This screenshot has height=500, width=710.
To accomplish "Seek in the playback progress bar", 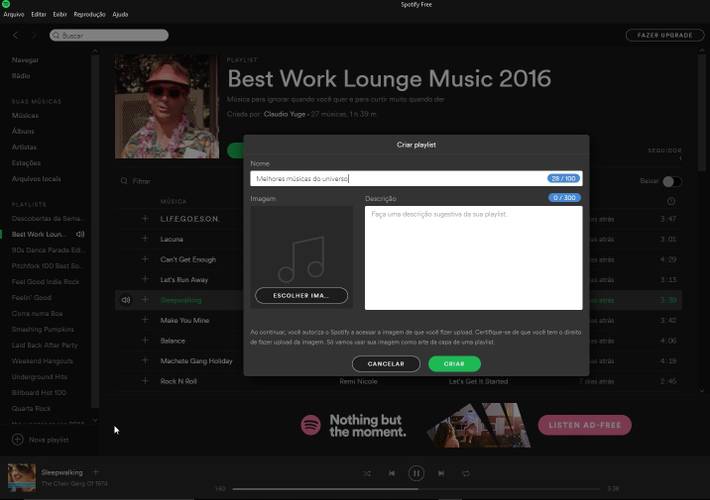I will (416, 489).
